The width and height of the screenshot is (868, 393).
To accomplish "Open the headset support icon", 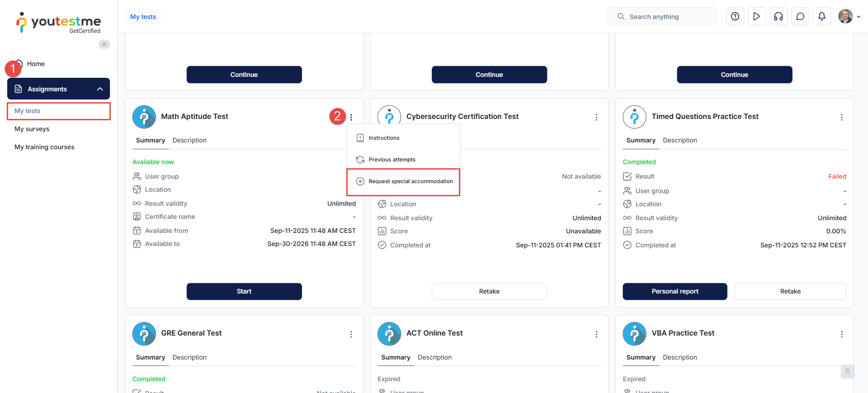I will (778, 17).
